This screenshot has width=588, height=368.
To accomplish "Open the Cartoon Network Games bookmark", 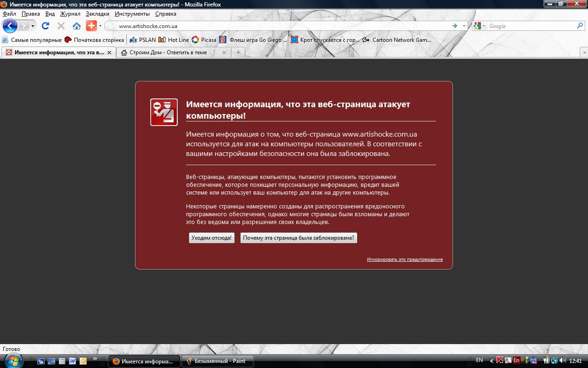I will point(397,40).
